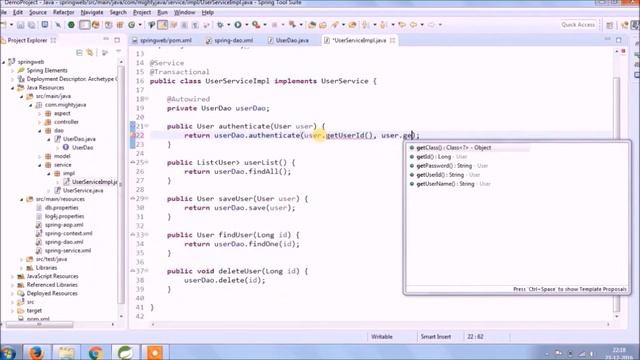Click the Save All toolbar icon
The image size is (640, 360).
click(31, 25)
